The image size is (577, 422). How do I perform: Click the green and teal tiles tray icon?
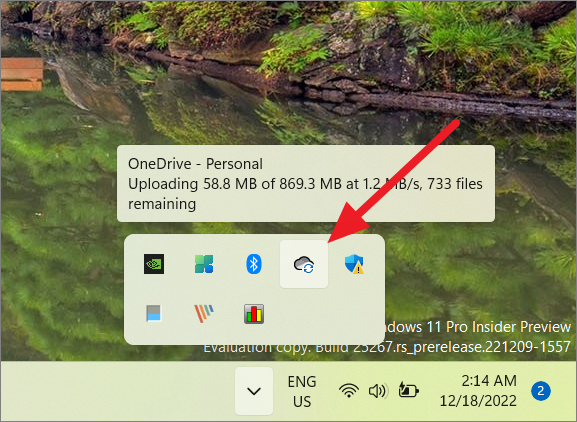204,264
